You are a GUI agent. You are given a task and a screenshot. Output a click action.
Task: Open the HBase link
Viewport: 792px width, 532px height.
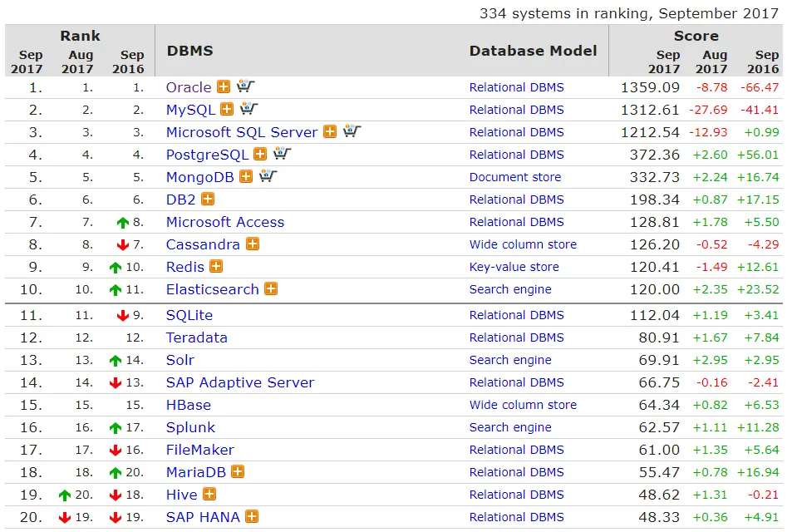coord(189,405)
